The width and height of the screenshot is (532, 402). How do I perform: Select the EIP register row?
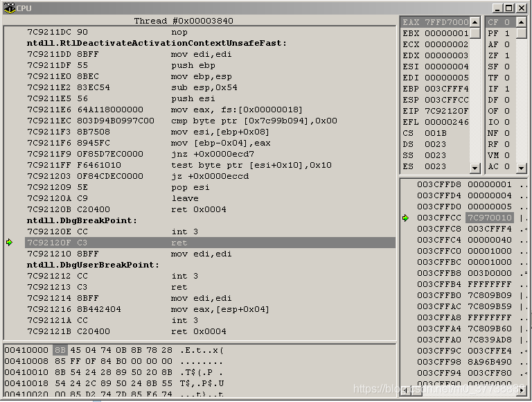[x=435, y=111]
